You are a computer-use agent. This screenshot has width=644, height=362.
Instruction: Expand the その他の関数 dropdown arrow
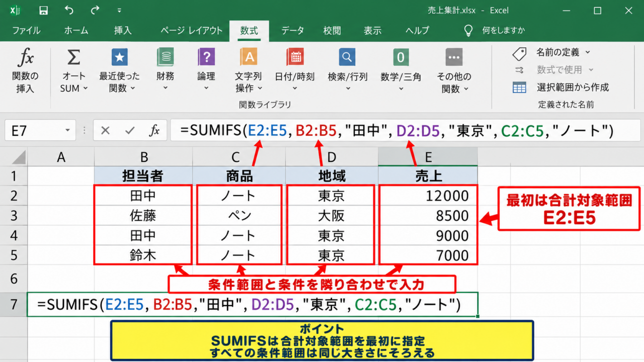[466, 89]
